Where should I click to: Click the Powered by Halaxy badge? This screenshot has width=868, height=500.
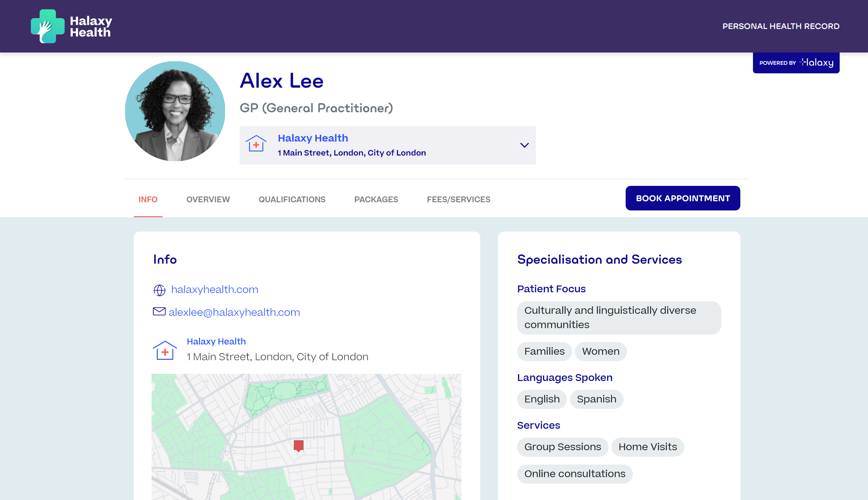[796, 63]
